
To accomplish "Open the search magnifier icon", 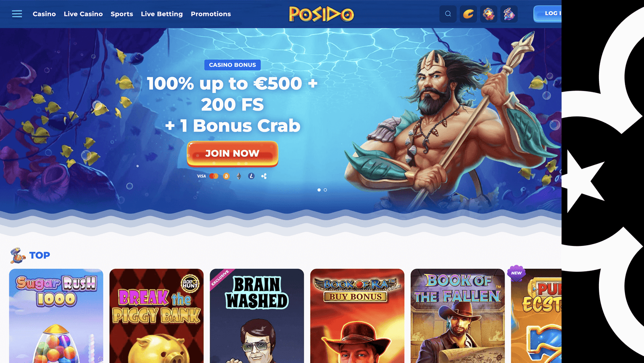I will (448, 14).
